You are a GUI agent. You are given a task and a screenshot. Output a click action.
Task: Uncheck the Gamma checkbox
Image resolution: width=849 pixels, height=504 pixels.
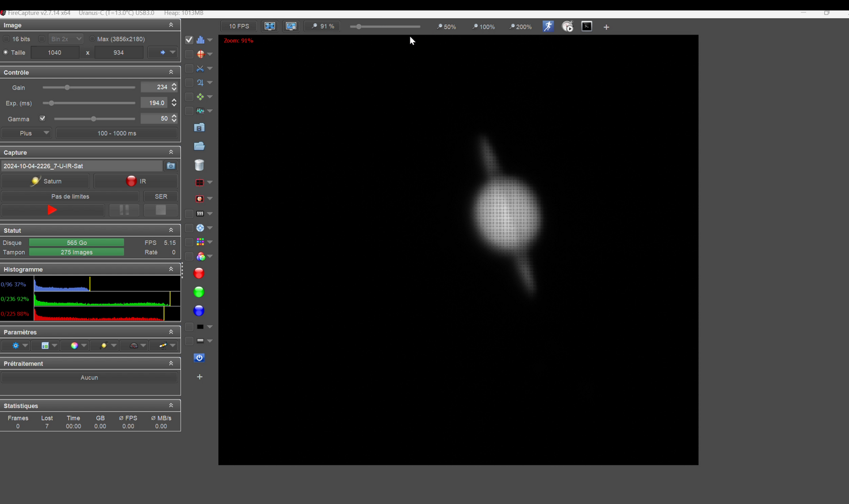pos(42,118)
